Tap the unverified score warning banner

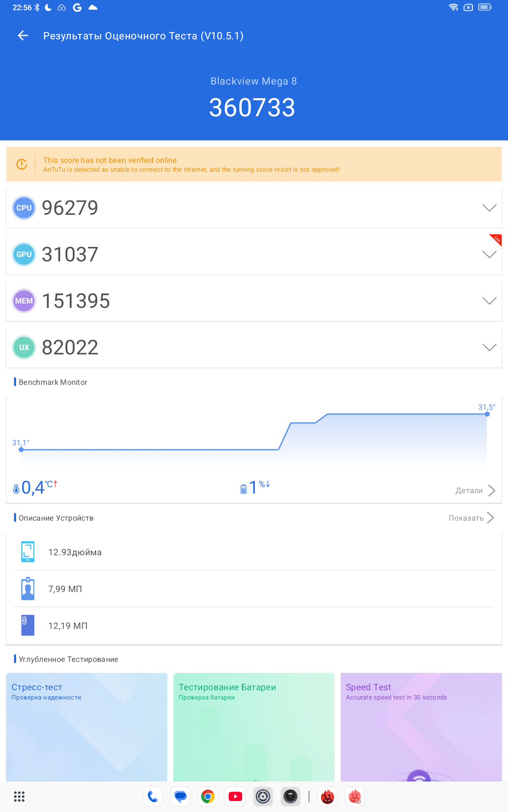coord(254,165)
